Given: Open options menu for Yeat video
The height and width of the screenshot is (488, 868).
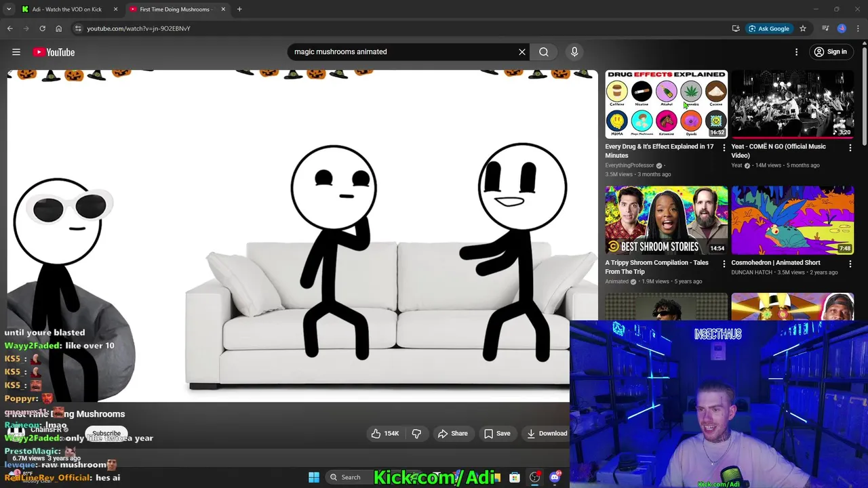Looking at the screenshot, I should tap(850, 147).
